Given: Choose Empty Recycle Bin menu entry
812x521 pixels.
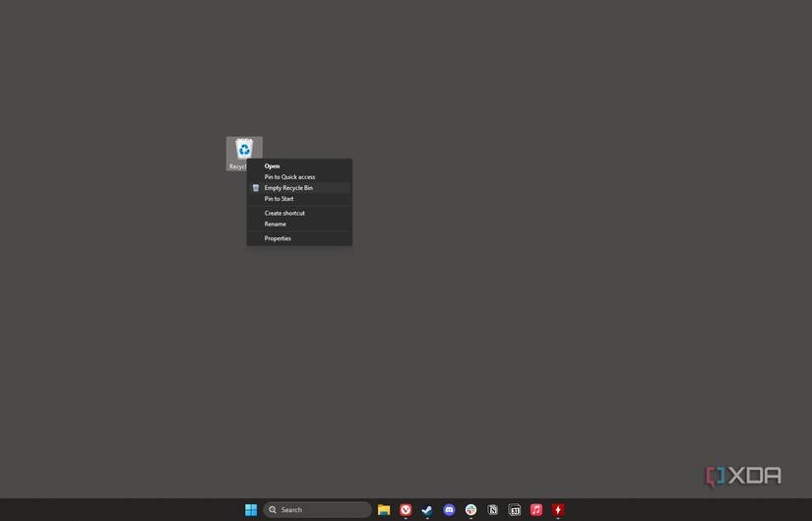Looking at the screenshot, I should 299,188.
